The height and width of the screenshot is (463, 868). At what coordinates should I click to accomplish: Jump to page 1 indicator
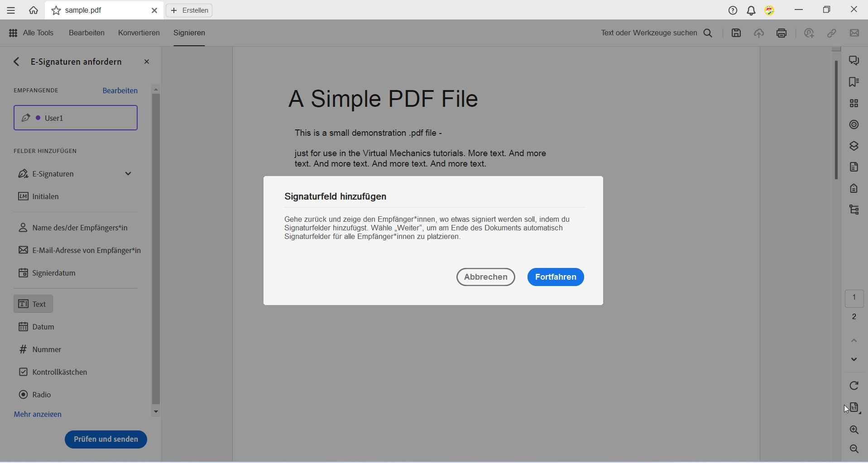[854, 298]
